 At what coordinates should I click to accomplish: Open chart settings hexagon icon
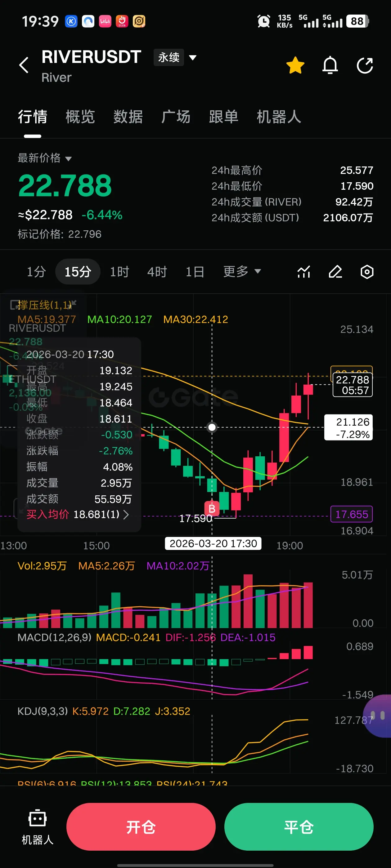tap(367, 272)
